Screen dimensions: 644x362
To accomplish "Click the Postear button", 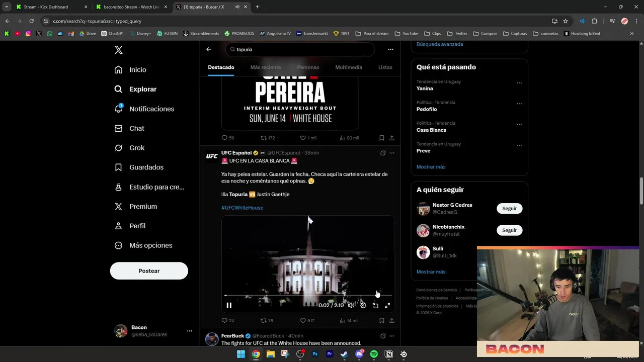I will (149, 270).
